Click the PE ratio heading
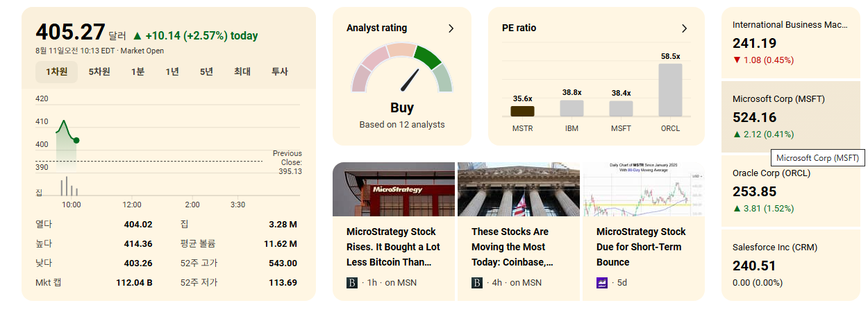This screenshot has width=868, height=312. pyautogui.click(x=519, y=28)
